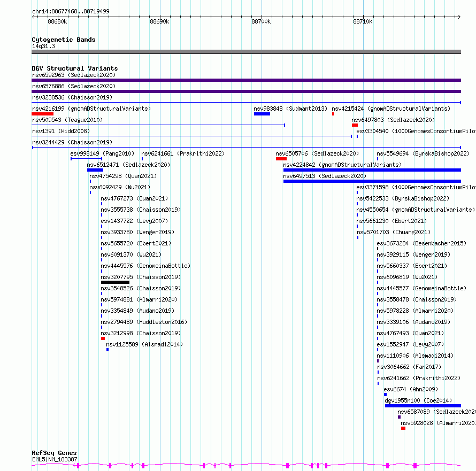Open nsv4754298 (Quan2021) variant
The image size is (476, 471).
(x=123, y=176)
